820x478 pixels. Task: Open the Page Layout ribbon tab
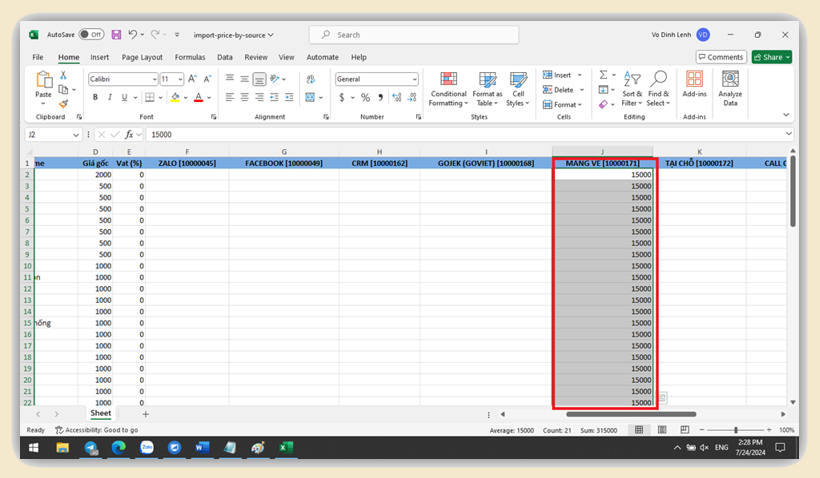142,57
